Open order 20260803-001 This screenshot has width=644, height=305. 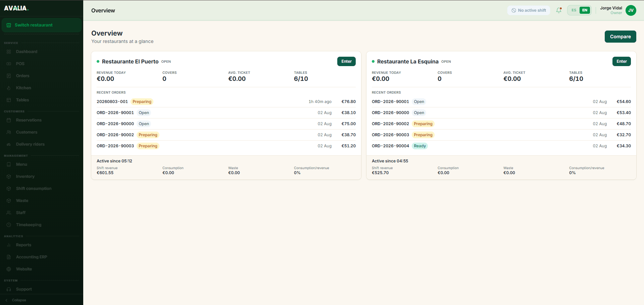tap(226, 102)
